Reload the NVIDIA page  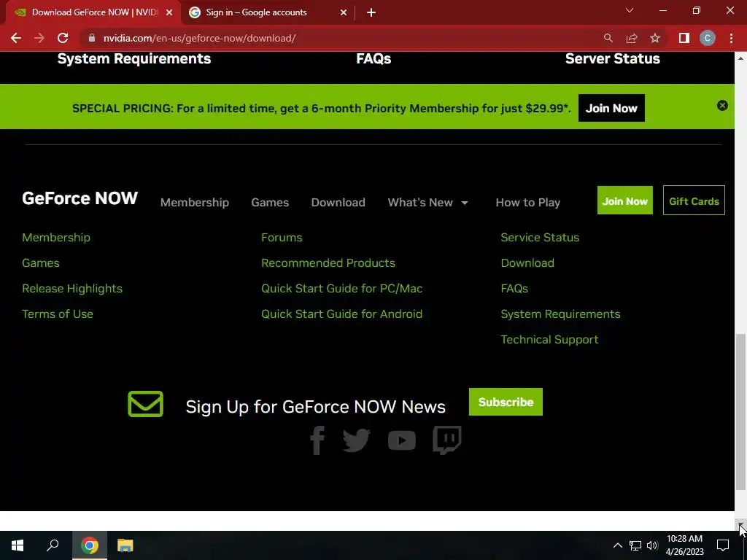63,38
